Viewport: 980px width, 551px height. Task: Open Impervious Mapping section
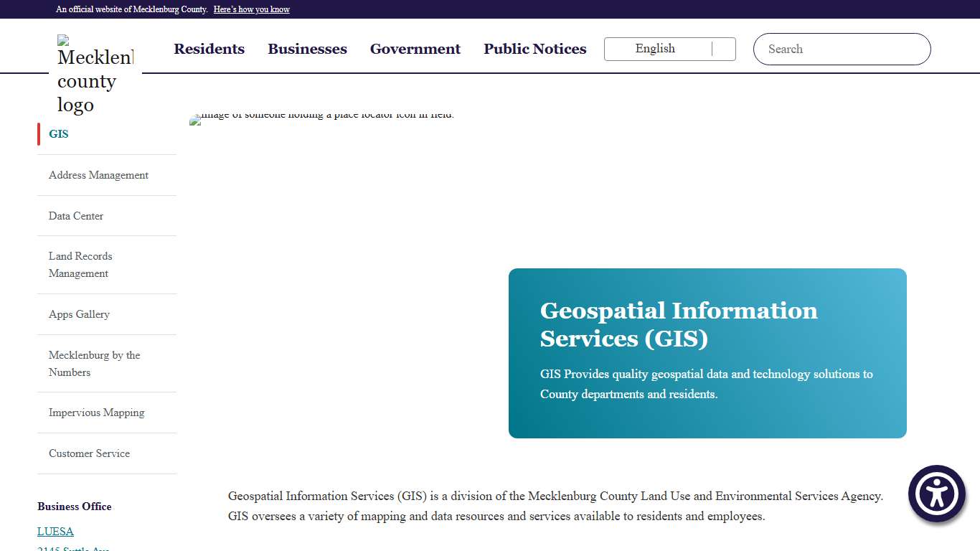(x=96, y=413)
